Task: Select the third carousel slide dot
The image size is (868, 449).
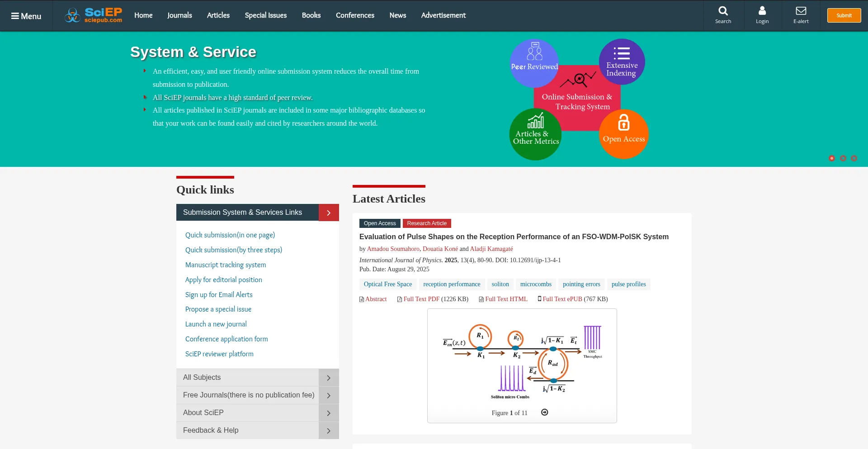Action: click(854, 158)
